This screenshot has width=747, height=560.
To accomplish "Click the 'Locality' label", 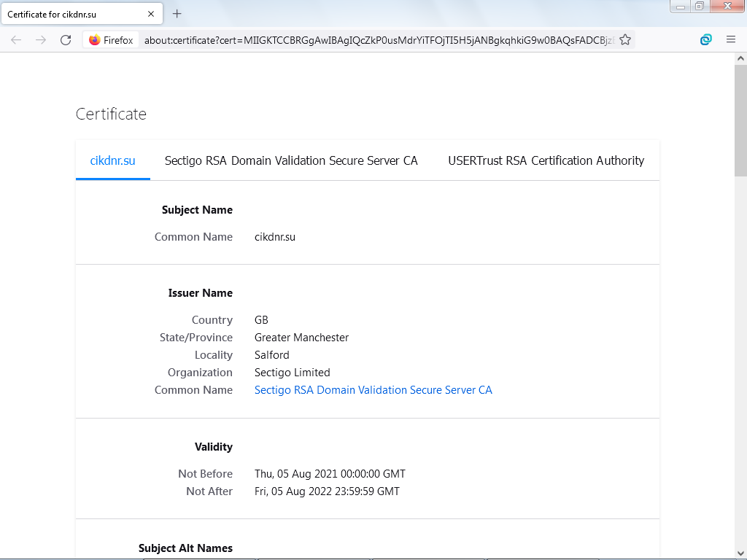I will pos(214,355).
